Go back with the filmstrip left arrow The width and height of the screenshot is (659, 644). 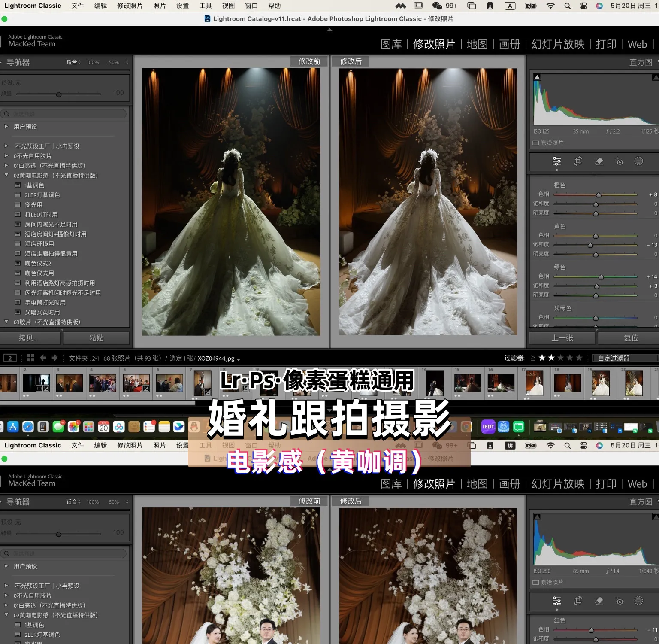[x=43, y=358]
